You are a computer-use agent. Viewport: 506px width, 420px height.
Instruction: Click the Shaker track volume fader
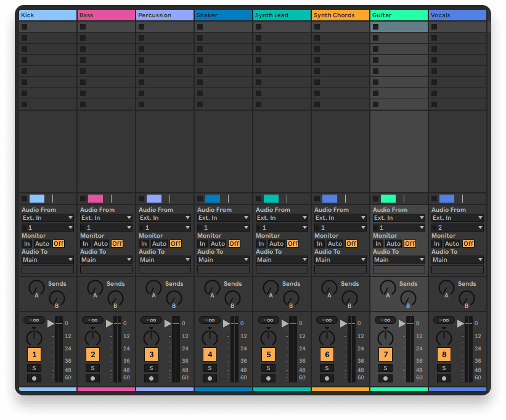[227, 323]
